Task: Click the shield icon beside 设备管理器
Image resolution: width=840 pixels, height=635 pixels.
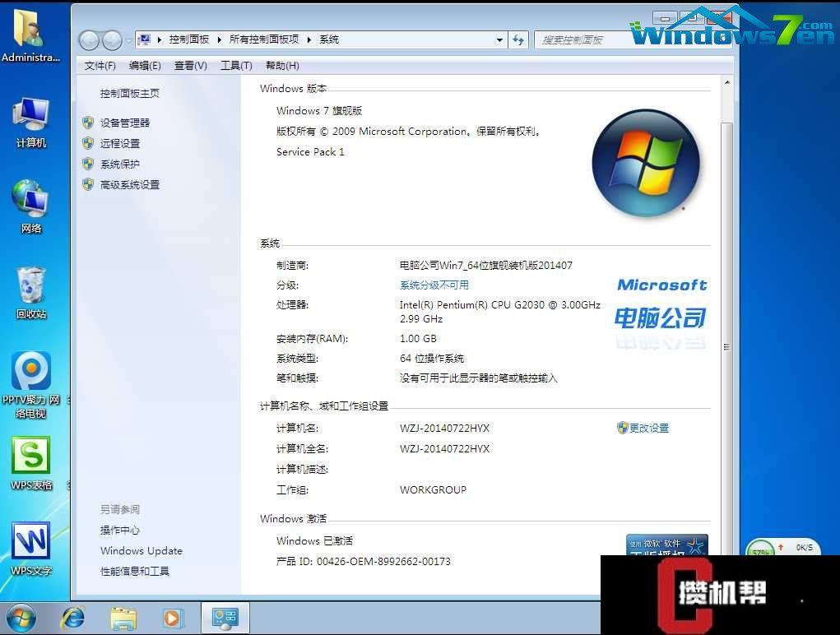Action: pyautogui.click(x=88, y=123)
